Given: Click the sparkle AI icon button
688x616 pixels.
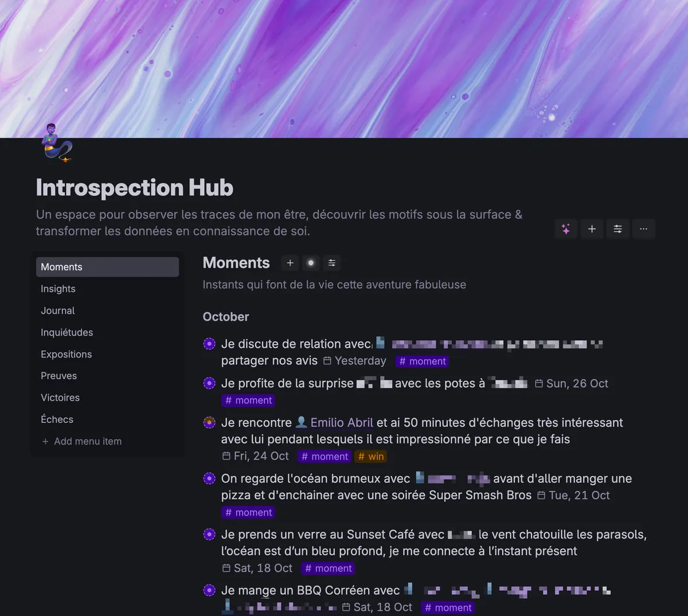Looking at the screenshot, I should tap(566, 229).
